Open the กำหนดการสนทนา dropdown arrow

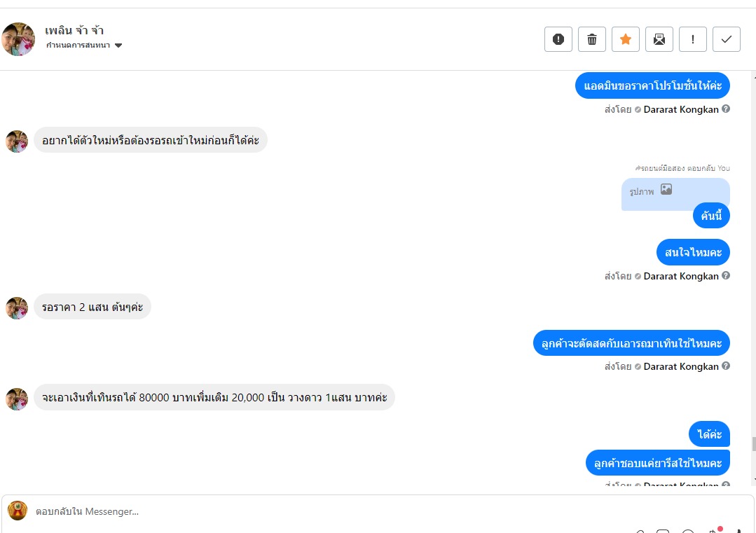point(118,46)
